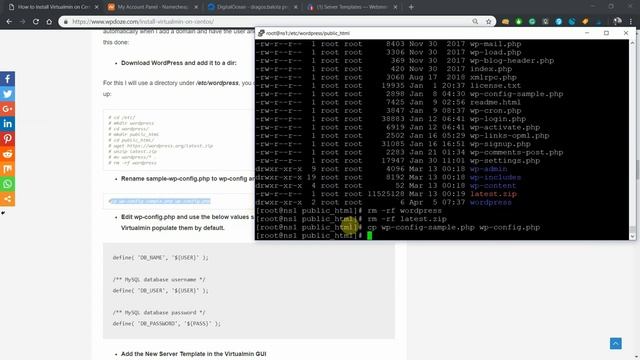Open the browser home page
Viewport: 640px width, 360px height.
(49, 22)
